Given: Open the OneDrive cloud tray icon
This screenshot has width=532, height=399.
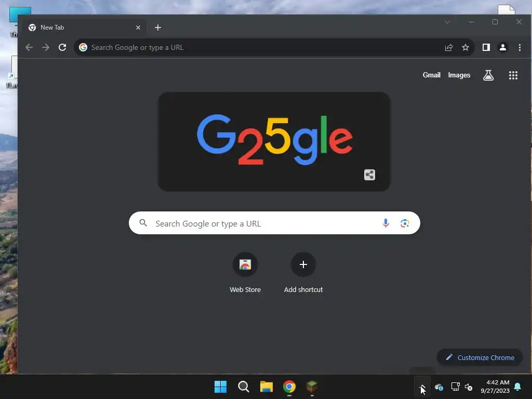Looking at the screenshot, I should [438, 387].
